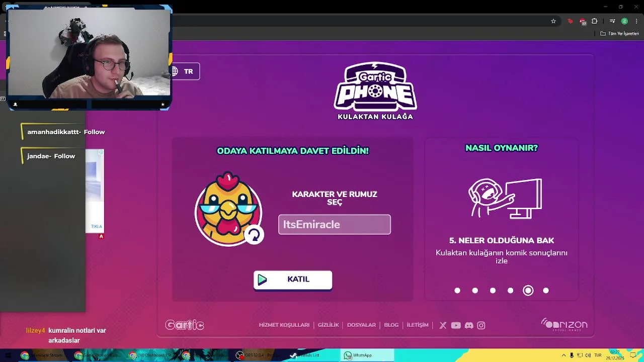The height and width of the screenshot is (362, 644).
Task: Click the Windows Start button
Action: [x=8, y=355]
